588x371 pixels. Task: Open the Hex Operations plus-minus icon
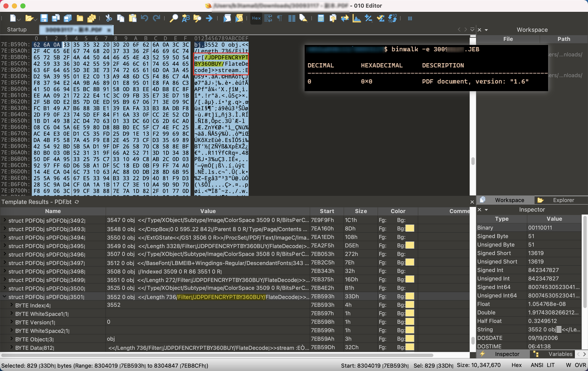(368, 18)
